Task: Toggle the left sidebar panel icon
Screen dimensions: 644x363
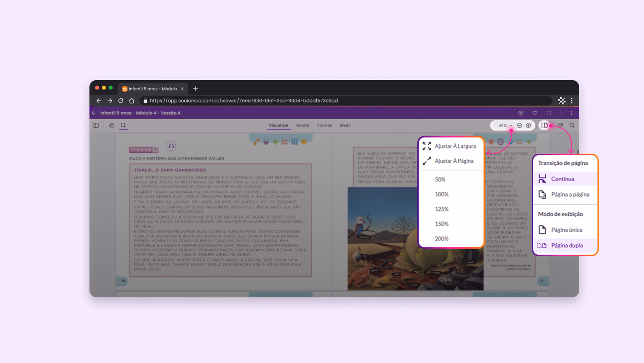Action: (x=96, y=125)
